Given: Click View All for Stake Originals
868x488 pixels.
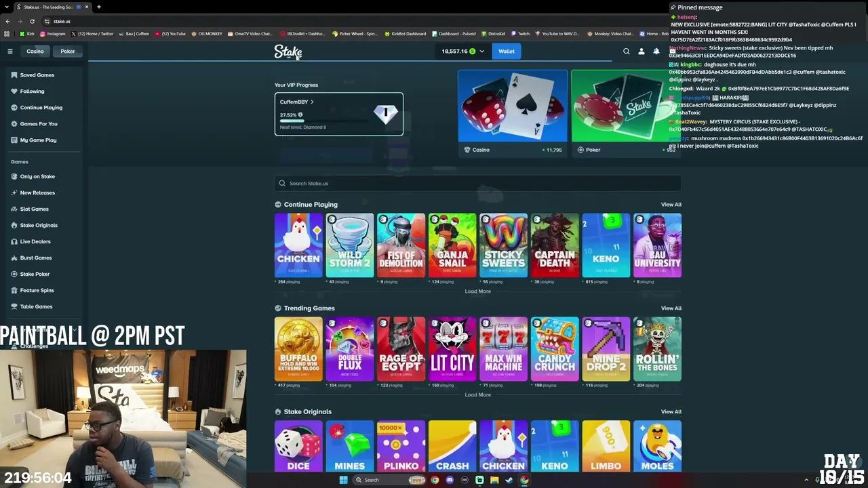Looking at the screenshot, I should point(671,412).
